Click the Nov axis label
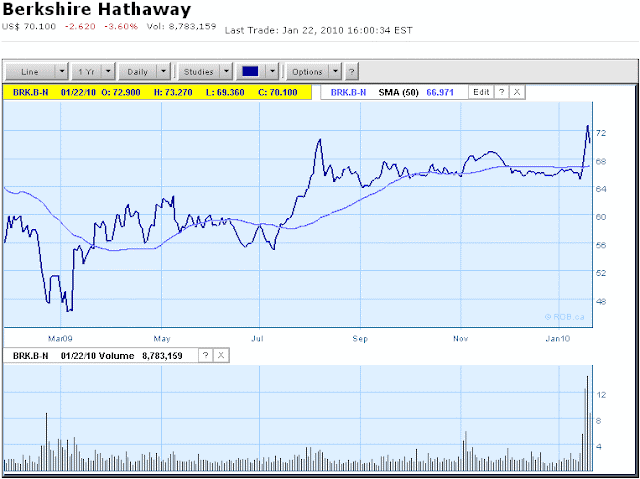Image resolution: width=640 pixels, height=479 pixels. pos(460,339)
